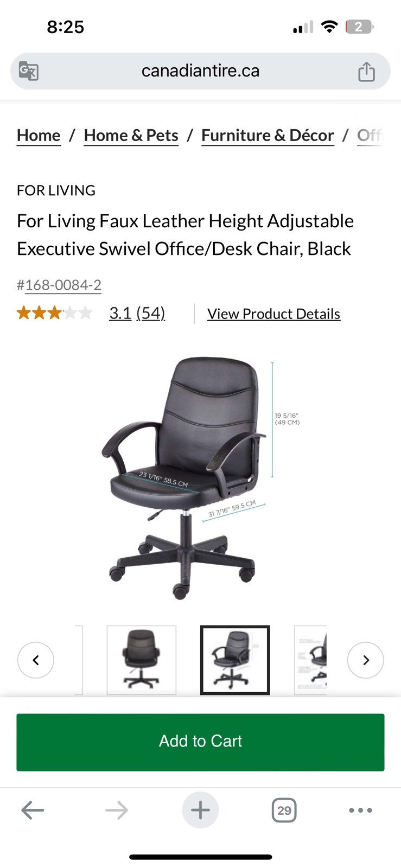Tap the canadiantire.ca address field
The width and height of the screenshot is (401, 868).
[x=200, y=71]
